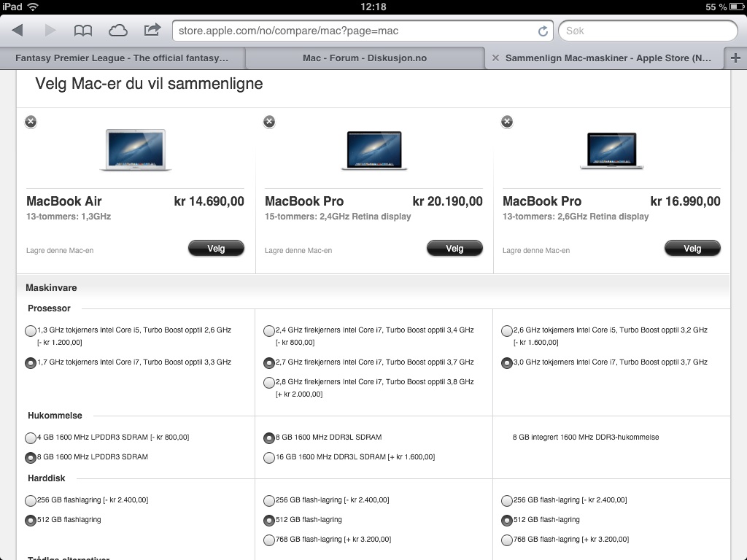Image resolution: width=747 pixels, height=560 pixels.
Task: Click Velg for 13-tommers MacBook Pro
Action: click(x=692, y=248)
